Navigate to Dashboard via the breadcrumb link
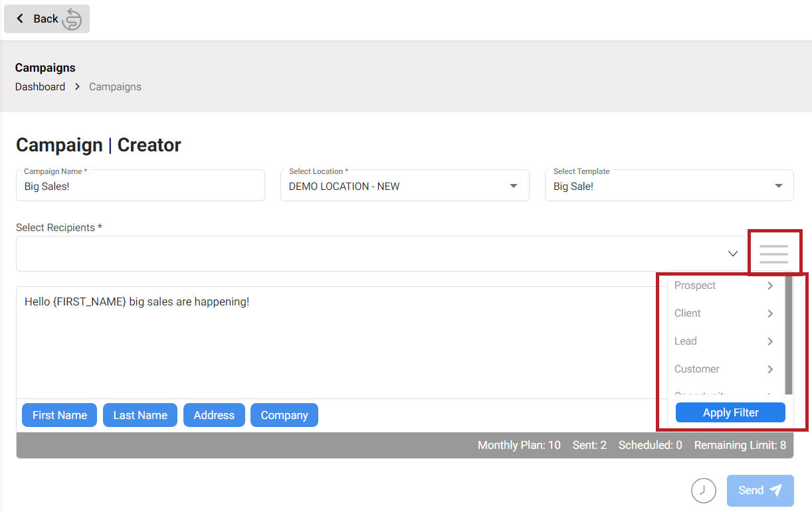 pyautogui.click(x=40, y=86)
